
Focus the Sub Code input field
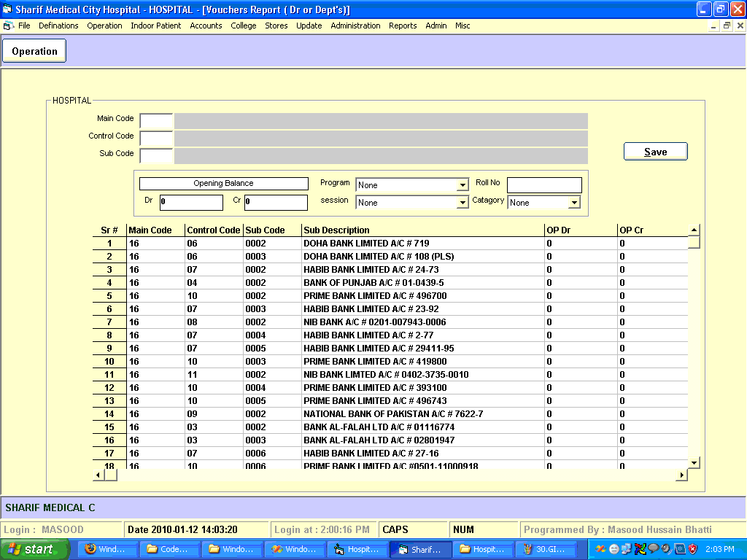pos(156,156)
